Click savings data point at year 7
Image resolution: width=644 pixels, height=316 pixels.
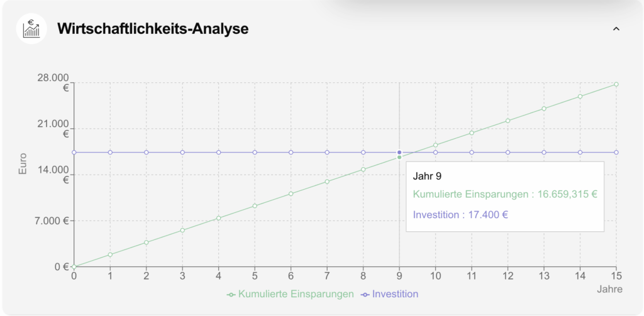click(x=327, y=182)
